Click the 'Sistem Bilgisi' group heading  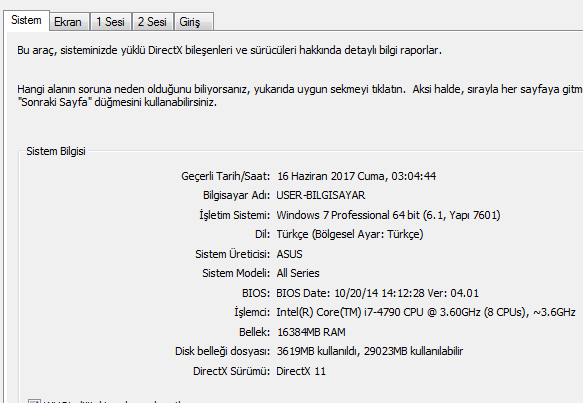[x=56, y=151]
